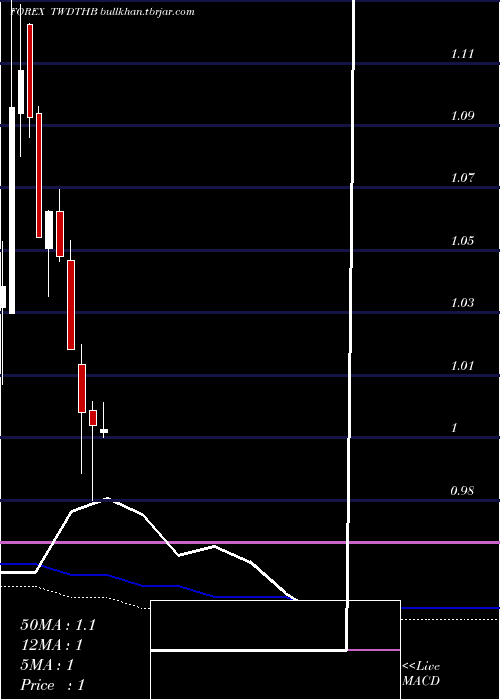The image size is (500, 700).
Task: Click the 50MA : 1.1 value
Action: coord(58,625)
